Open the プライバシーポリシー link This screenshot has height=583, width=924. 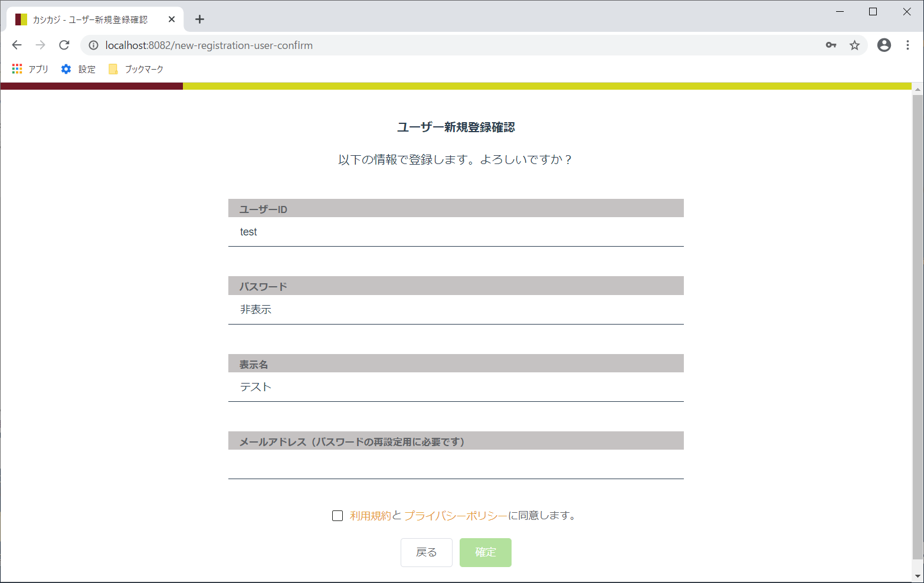point(456,516)
